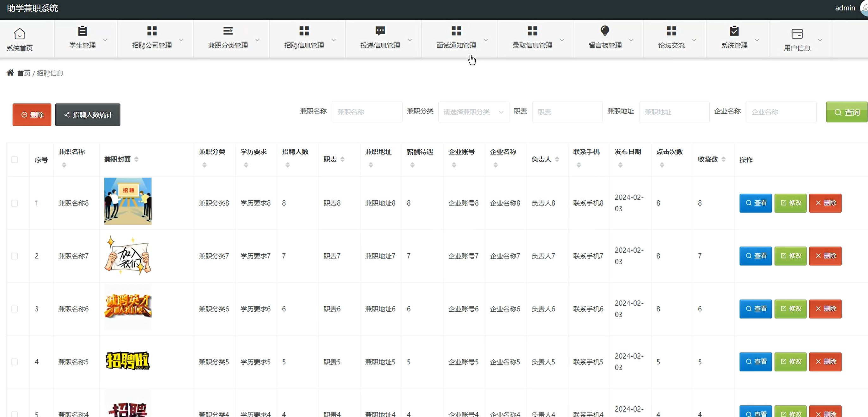Click 删除 for 兼职名称6 row
Image resolution: width=868 pixels, height=417 pixels.
click(x=825, y=309)
